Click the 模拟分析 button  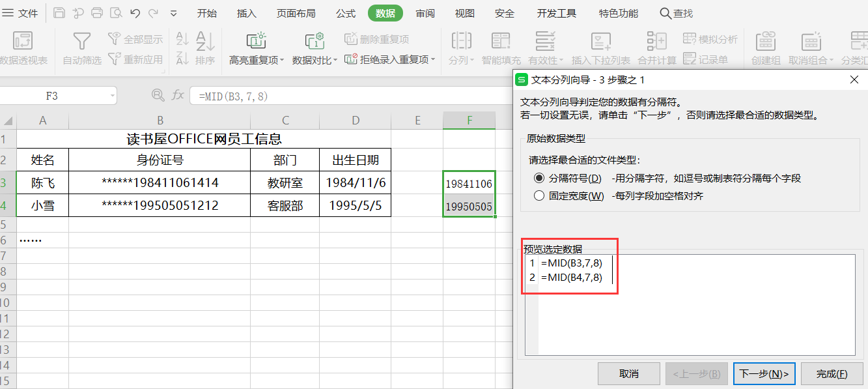(x=710, y=39)
